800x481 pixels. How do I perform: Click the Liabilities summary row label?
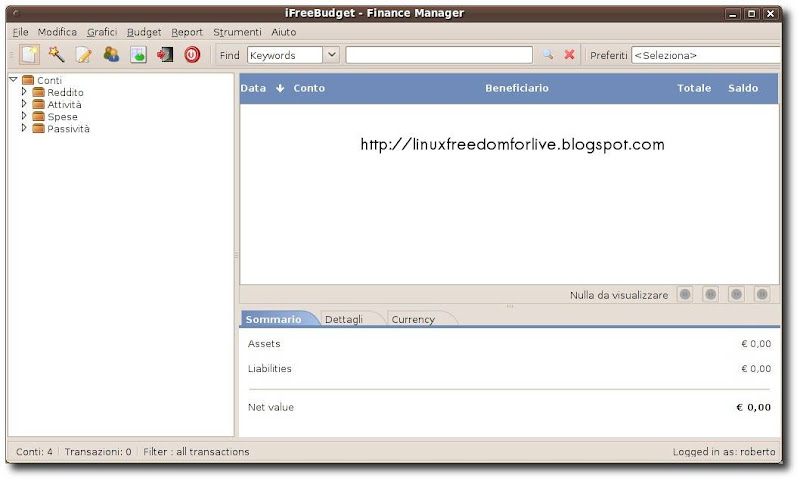(x=269, y=368)
